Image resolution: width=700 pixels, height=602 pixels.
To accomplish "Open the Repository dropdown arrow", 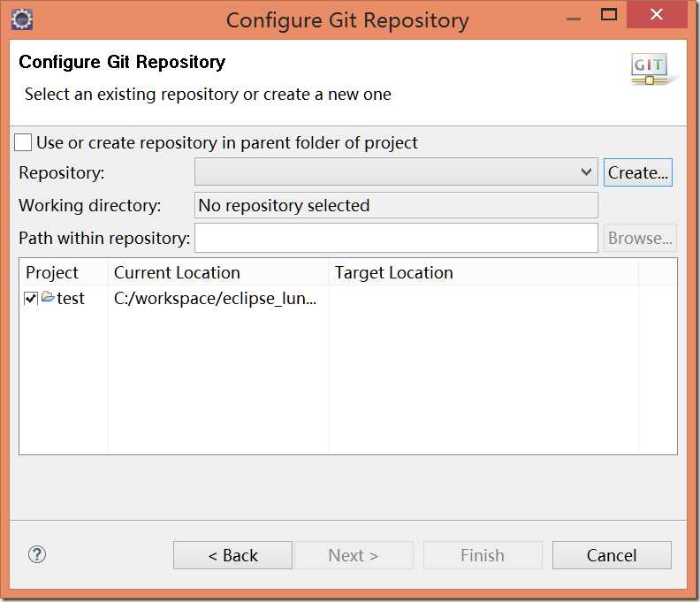I will [587, 172].
